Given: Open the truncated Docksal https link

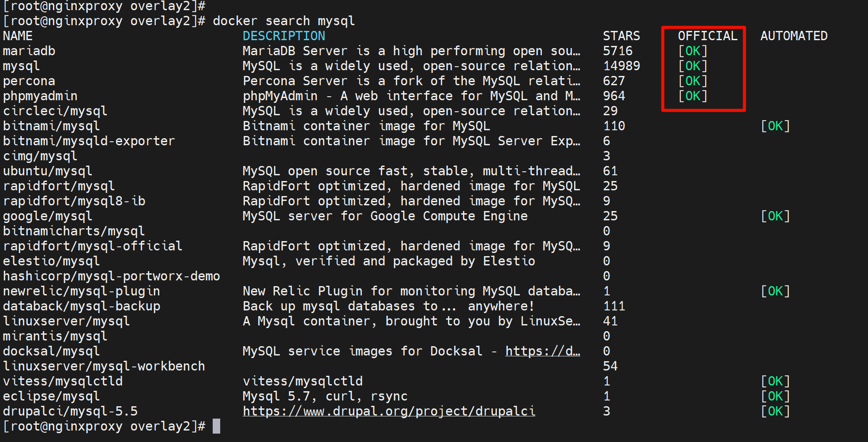Looking at the screenshot, I should [542, 351].
